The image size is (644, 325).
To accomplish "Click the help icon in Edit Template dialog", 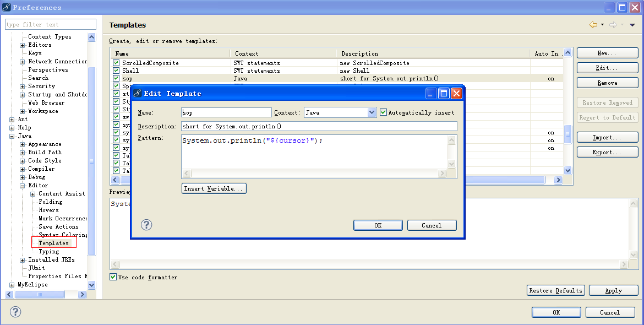I will 146,225.
